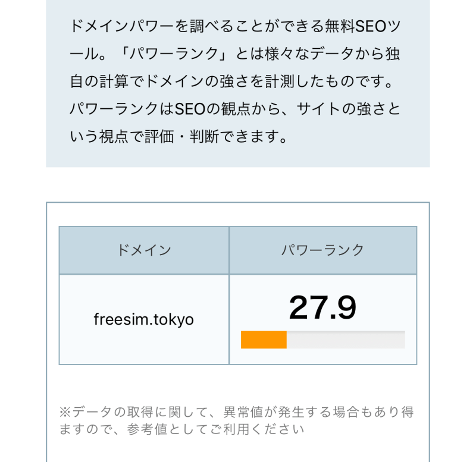Screen dimensions: 476x462
Task: Select the 27.9 power rank score
Action: 322,307
